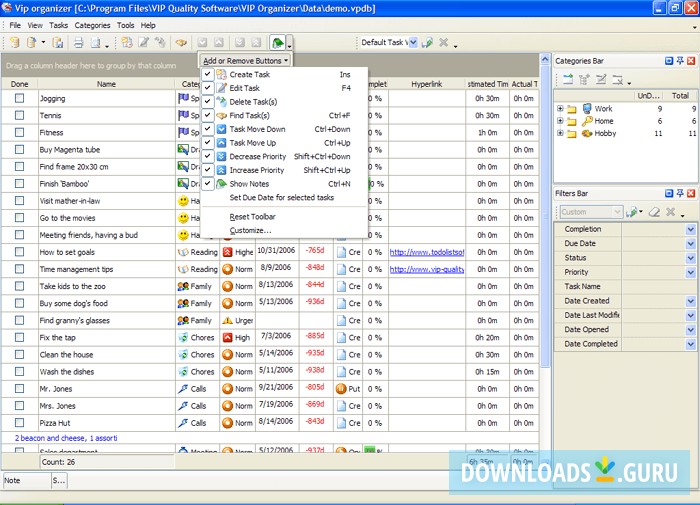Image resolution: width=700 pixels, height=505 pixels.
Task: Open the Tools menu
Action: pyautogui.click(x=125, y=25)
